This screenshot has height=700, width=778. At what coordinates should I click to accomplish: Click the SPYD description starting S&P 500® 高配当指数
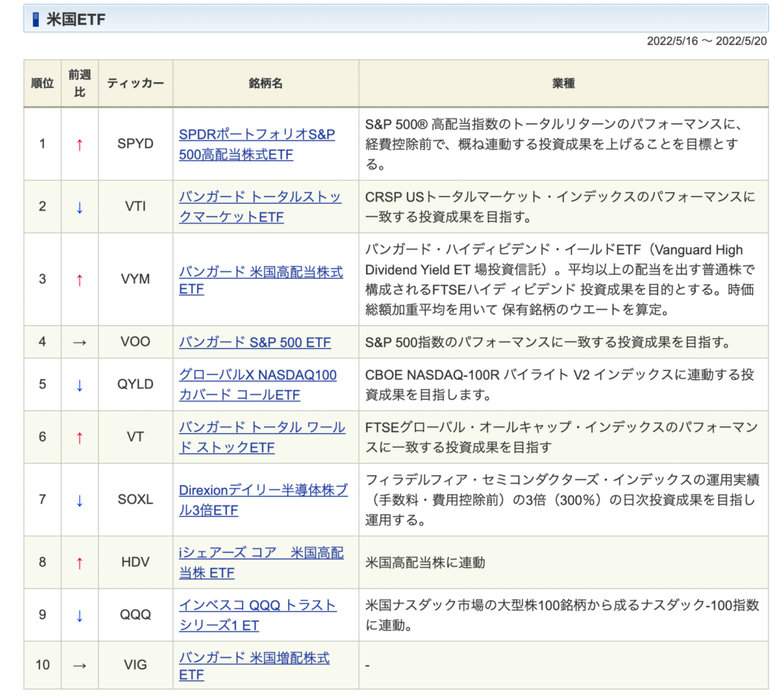coord(553,144)
